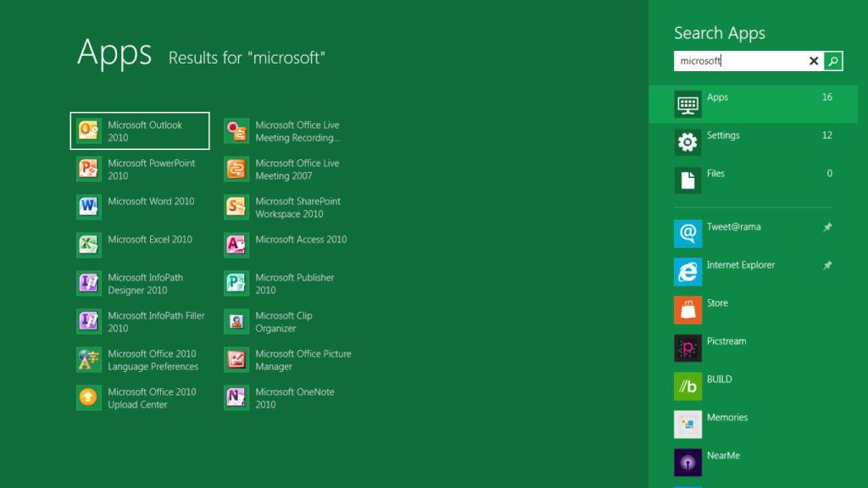The height and width of the screenshot is (488, 868).
Task: Clear the search box with the X
Action: tap(813, 60)
